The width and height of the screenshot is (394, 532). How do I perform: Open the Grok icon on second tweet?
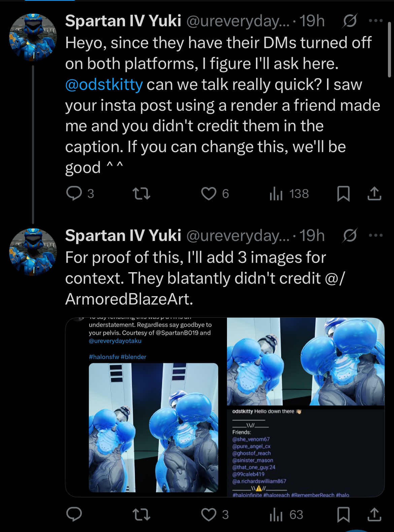pyautogui.click(x=350, y=236)
